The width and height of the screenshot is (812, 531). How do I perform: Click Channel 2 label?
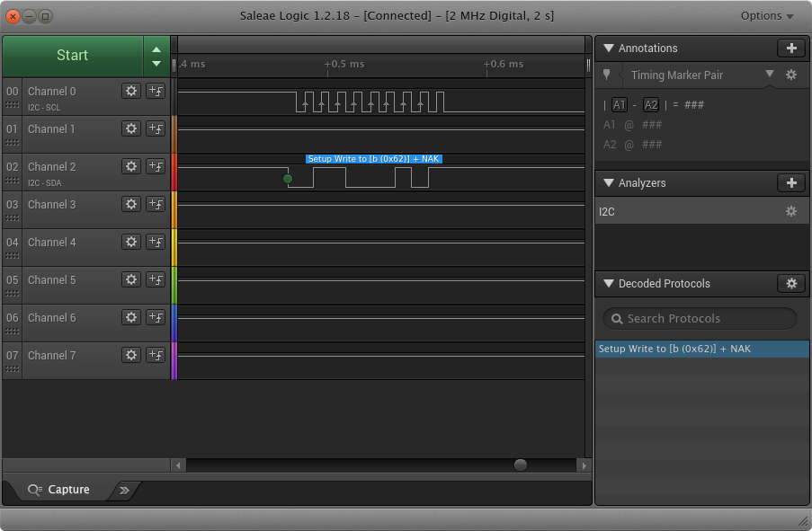pyautogui.click(x=52, y=167)
